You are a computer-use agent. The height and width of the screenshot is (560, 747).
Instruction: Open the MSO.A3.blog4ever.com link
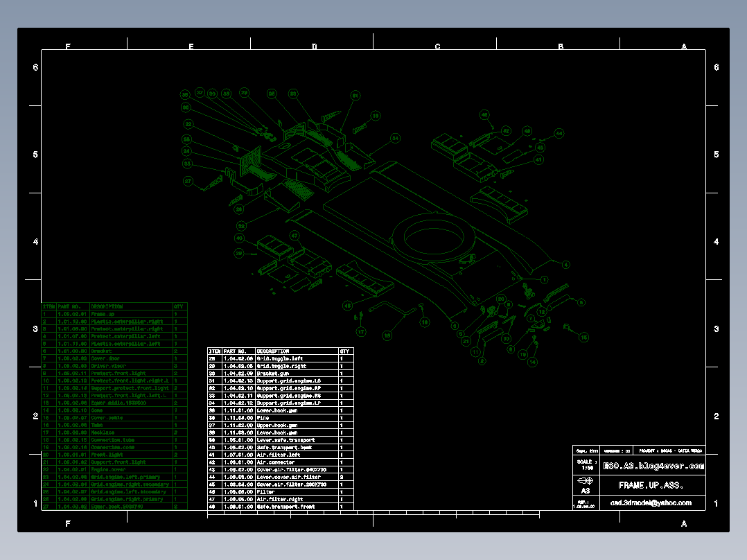point(653,466)
